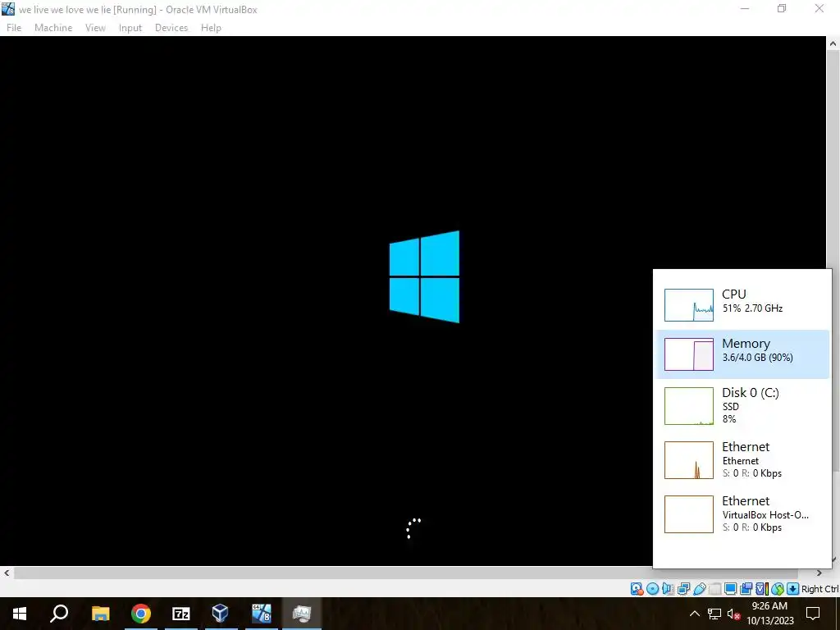Switch to the running VM taskbar icon

262,614
